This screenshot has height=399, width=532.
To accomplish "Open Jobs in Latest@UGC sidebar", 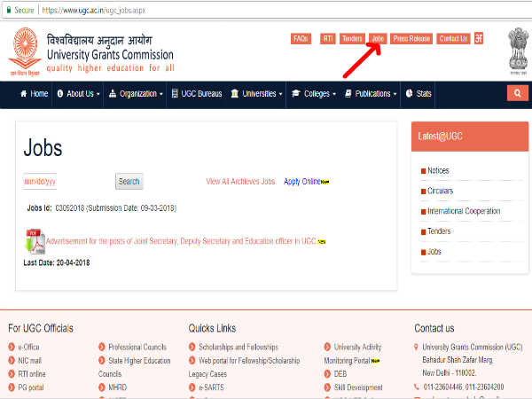I will click(434, 252).
